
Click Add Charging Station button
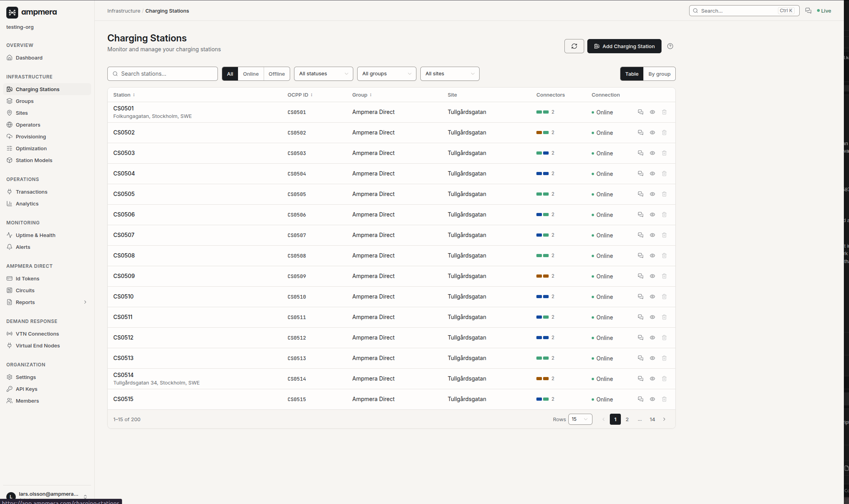click(x=624, y=46)
